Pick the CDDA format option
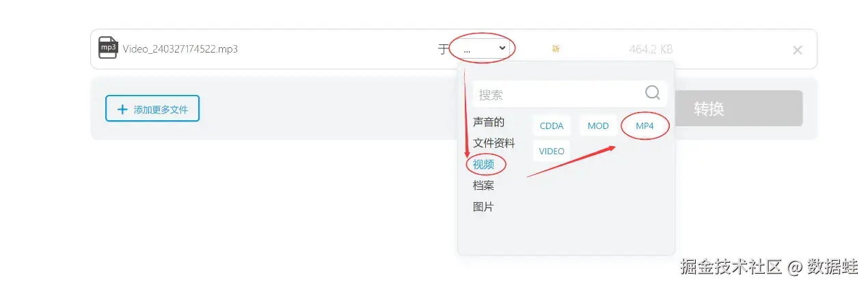This screenshot has height=286, width=868. coord(552,126)
